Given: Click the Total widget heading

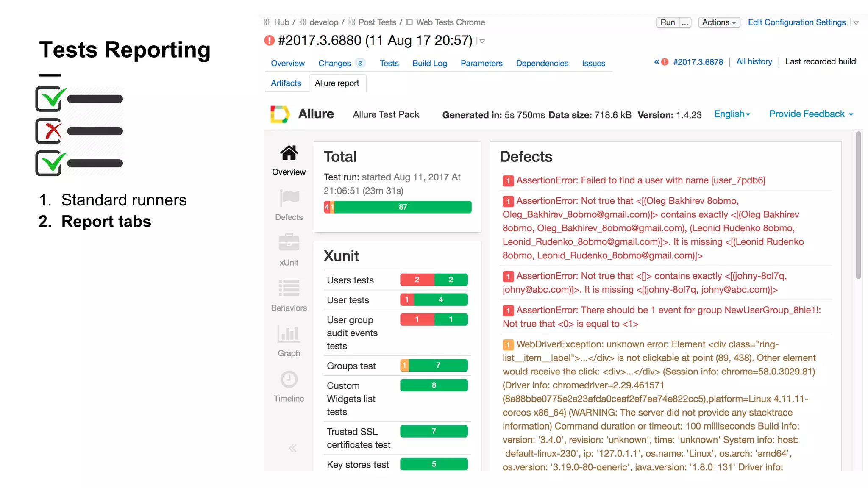Looking at the screenshot, I should [340, 157].
